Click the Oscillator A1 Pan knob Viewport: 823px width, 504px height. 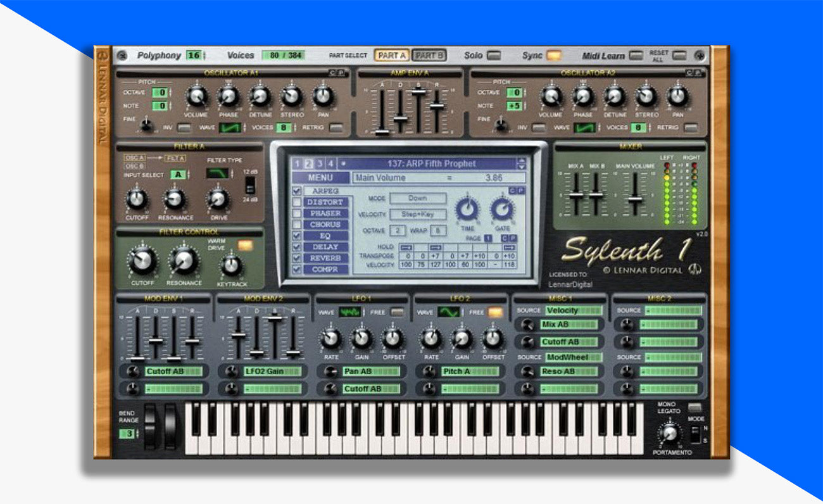[323, 96]
